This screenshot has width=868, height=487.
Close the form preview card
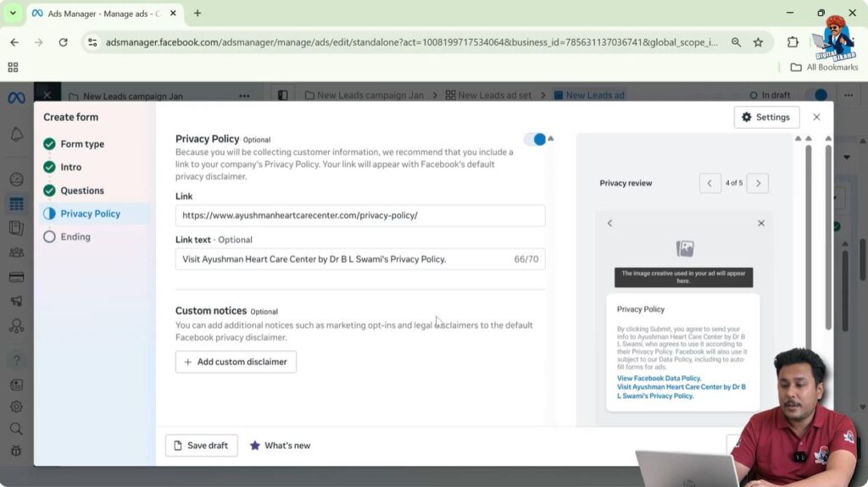pos(761,223)
